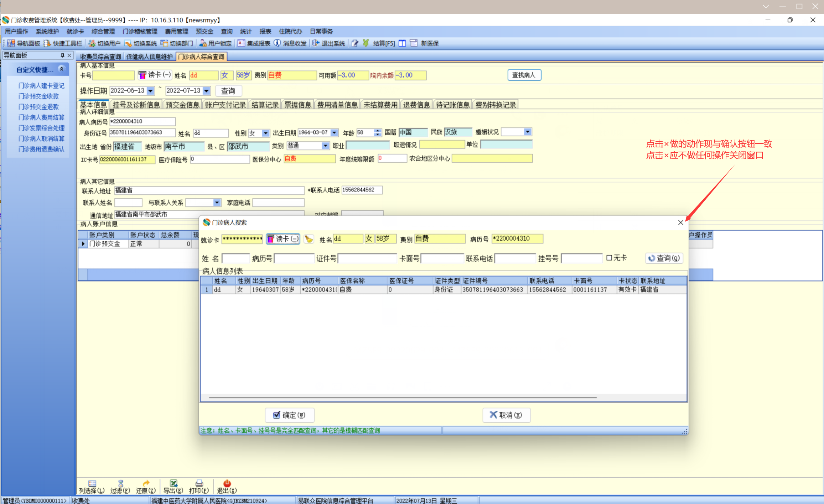Switch to the 结算记录 tab
824x504 pixels.
click(x=265, y=105)
